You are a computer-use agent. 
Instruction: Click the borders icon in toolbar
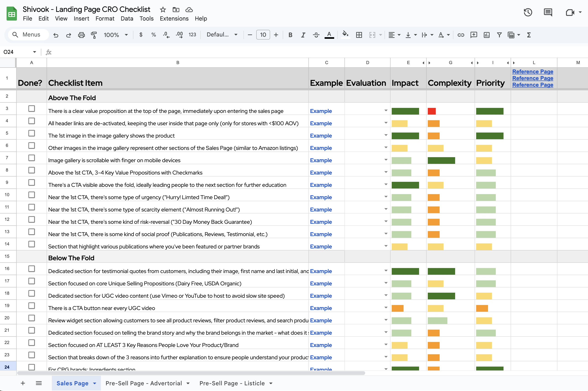(x=359, y=35)
